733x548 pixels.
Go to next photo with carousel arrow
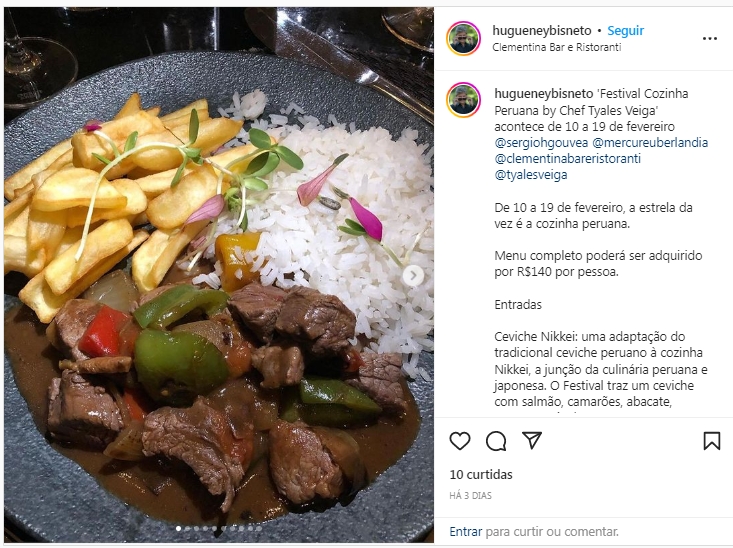click(413, 275)
